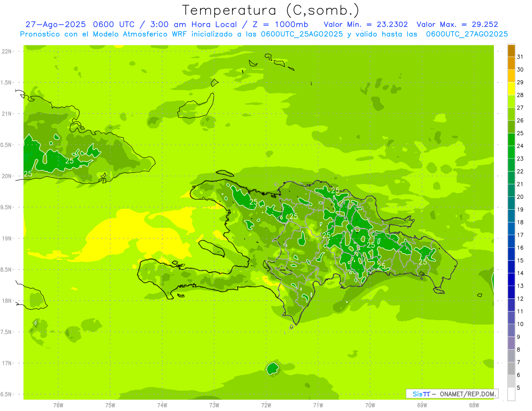Click the orange 30–31 segment on the color scale
This screenshot has width=532, height=411.
tap(511, 63)
